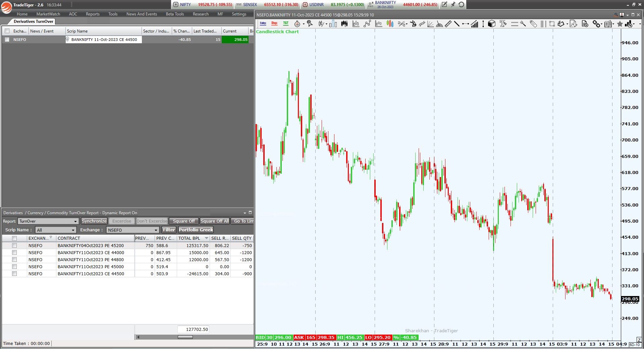Click the 5D-10 period label on chart
Screen dimensions: 644x349
pos(635,345)
